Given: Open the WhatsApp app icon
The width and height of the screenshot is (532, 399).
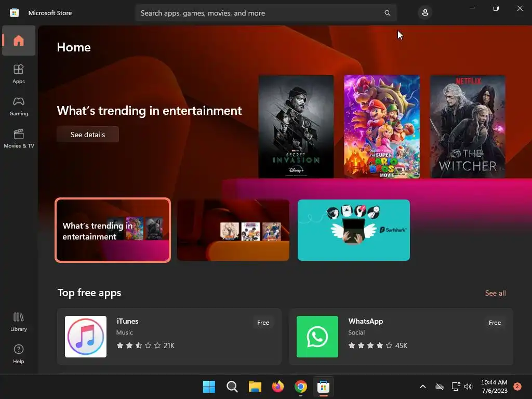Looking at the screenshot, I should pos(317,337).
